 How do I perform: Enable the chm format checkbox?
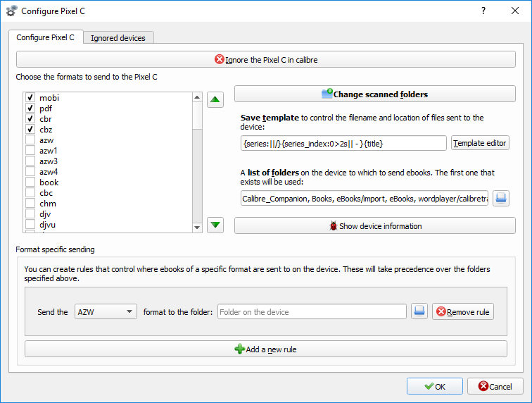point(30,204)
